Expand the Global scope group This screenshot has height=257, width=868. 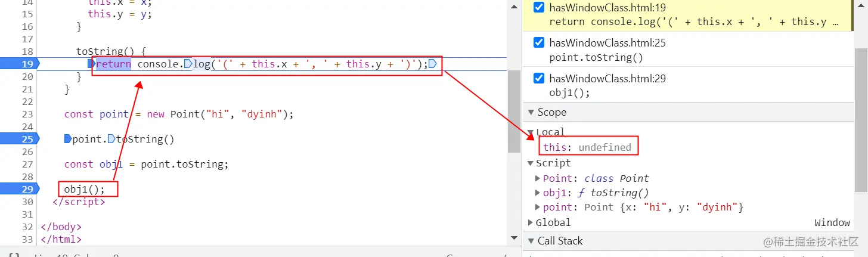pos(531,223)
